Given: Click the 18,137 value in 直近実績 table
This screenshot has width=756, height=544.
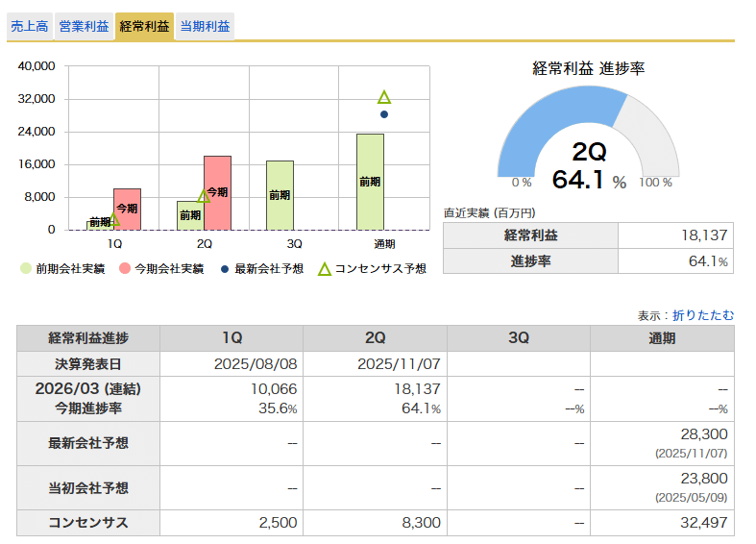Looking at the screenshot, I should [x=704, y=235].
